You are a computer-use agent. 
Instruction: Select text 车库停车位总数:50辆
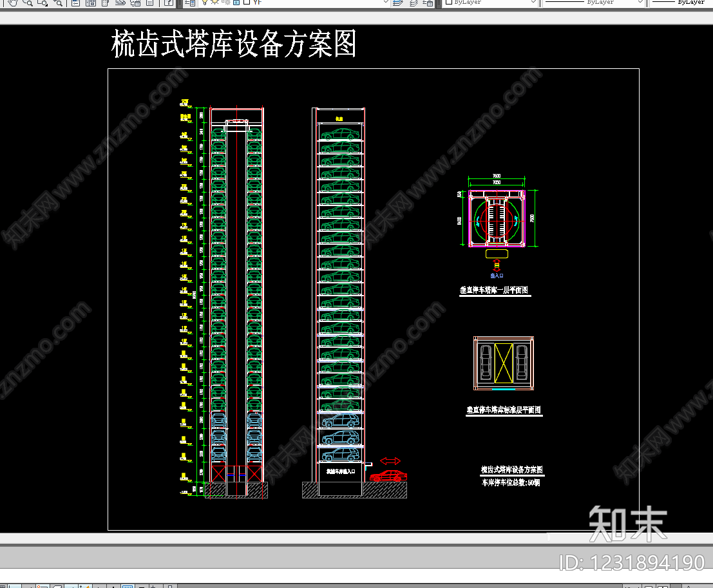click(511, 482)
